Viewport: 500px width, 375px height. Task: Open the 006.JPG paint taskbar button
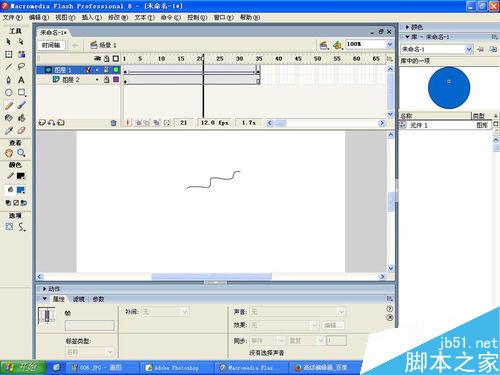click(x=101, y=368)
